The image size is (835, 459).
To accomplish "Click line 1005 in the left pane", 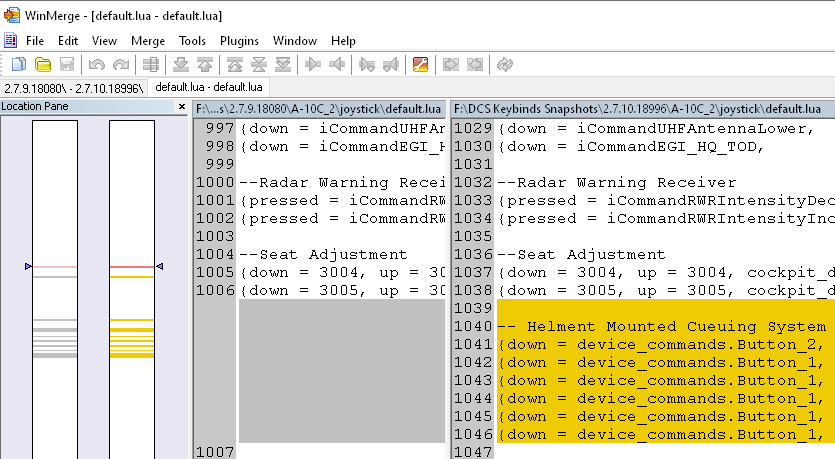I will tap(342, 273).
